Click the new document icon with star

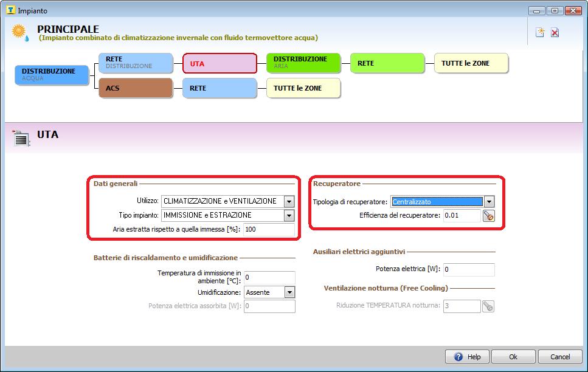coord(539,33)
